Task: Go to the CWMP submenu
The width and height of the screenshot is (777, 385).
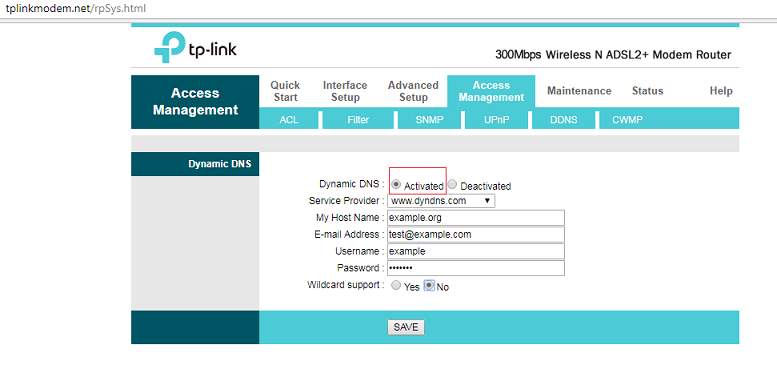Action: tap(627, 120)
